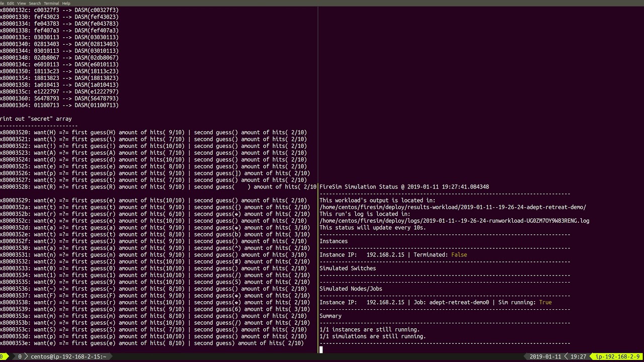Screen dimensions: 644x362
Task: Click the x80003536 want(~) output row
Action: point(153,289)
